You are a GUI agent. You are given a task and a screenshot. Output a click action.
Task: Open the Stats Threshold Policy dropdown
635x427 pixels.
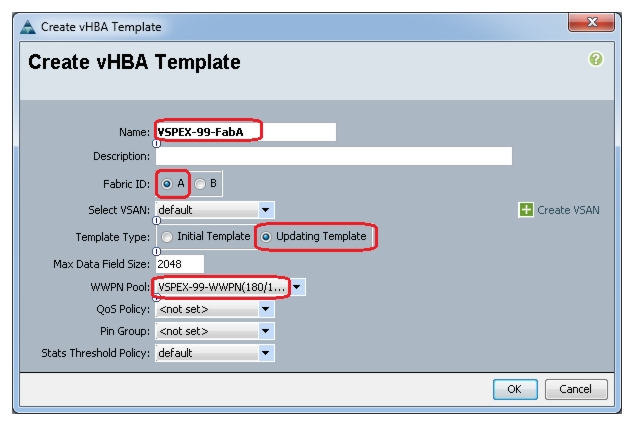[x=215, y=353]
